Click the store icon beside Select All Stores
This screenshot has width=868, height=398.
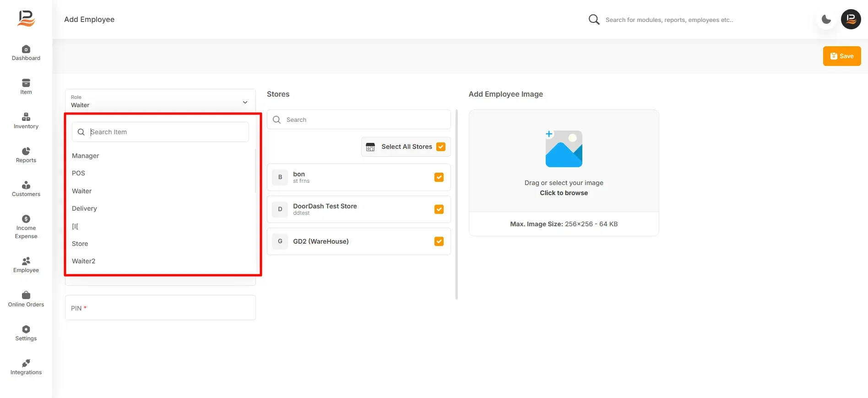(x=370, y=147)
